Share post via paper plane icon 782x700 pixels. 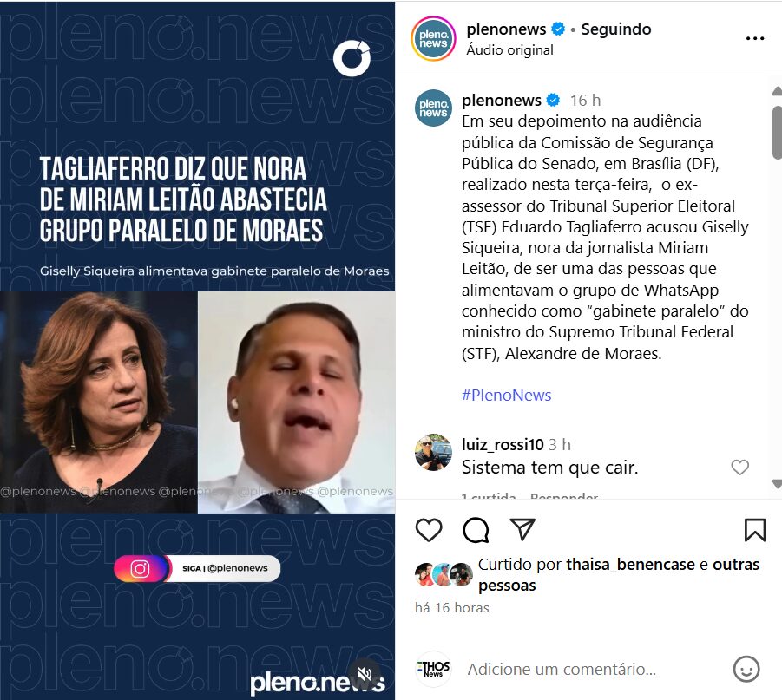coord(522,529)
